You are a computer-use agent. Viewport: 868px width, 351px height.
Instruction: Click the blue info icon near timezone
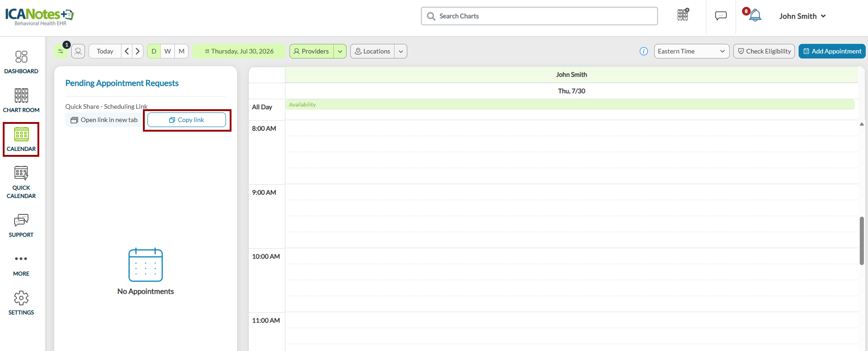point(644,51)
